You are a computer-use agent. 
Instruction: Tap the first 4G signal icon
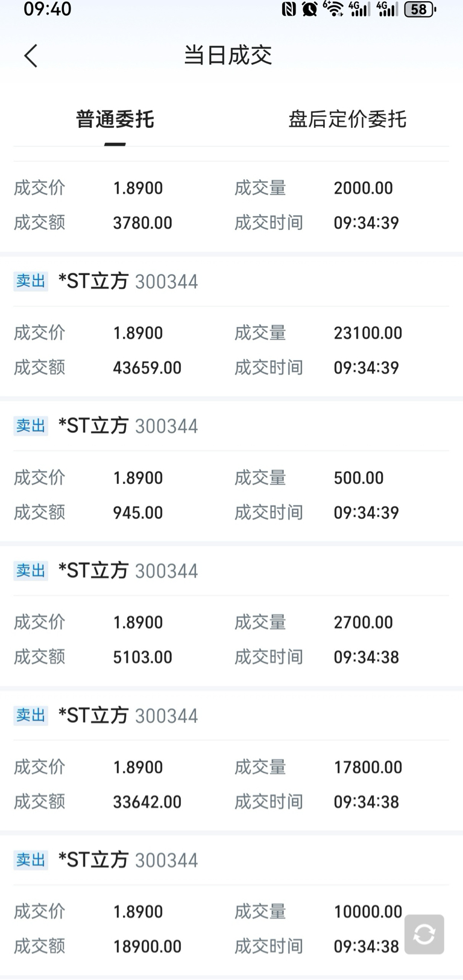click(359, 9)
